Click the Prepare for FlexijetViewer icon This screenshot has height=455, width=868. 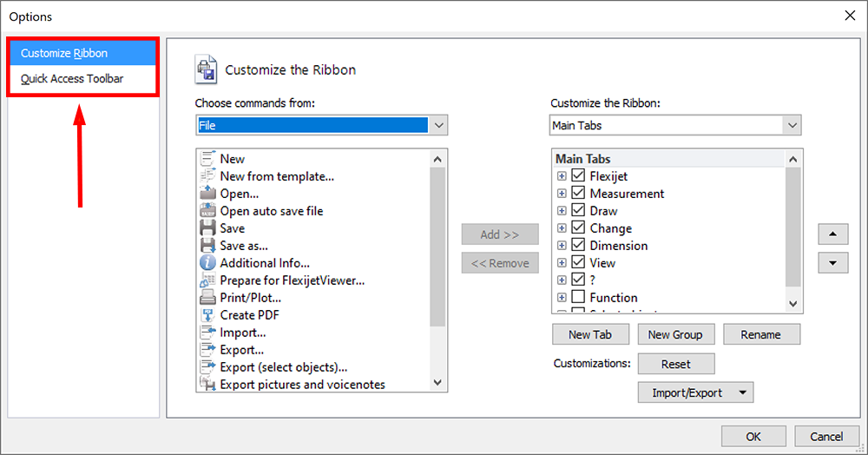[207, 280]
